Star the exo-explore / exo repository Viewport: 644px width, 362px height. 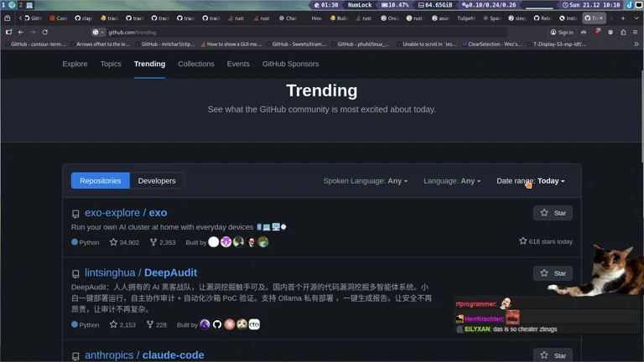coord(553,213)
